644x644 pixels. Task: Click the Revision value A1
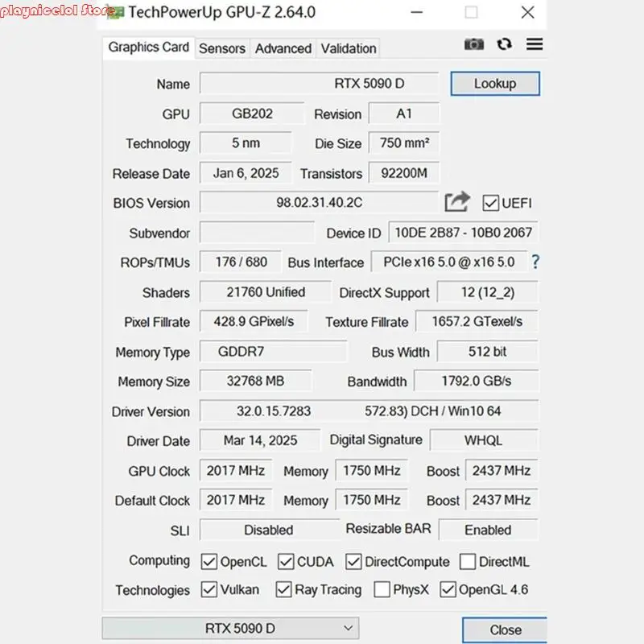coord(404,114)
